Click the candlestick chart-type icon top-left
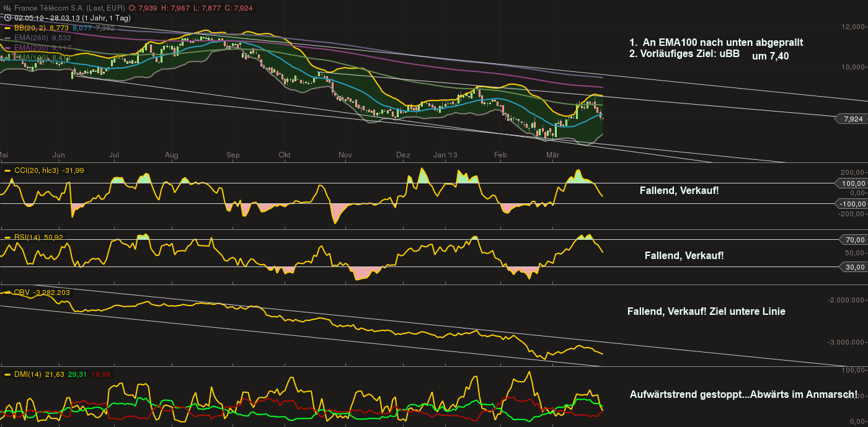This screenshot has width=868, height=427. pos(6,9)
